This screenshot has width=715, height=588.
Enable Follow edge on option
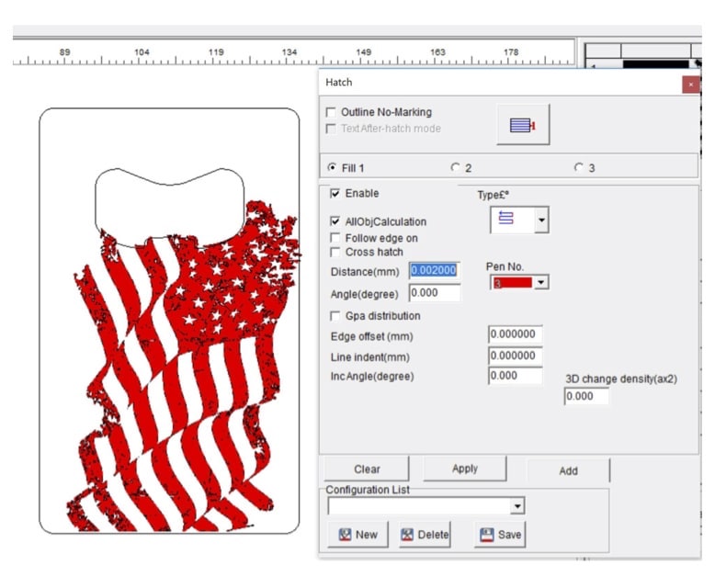click(335, 238)
